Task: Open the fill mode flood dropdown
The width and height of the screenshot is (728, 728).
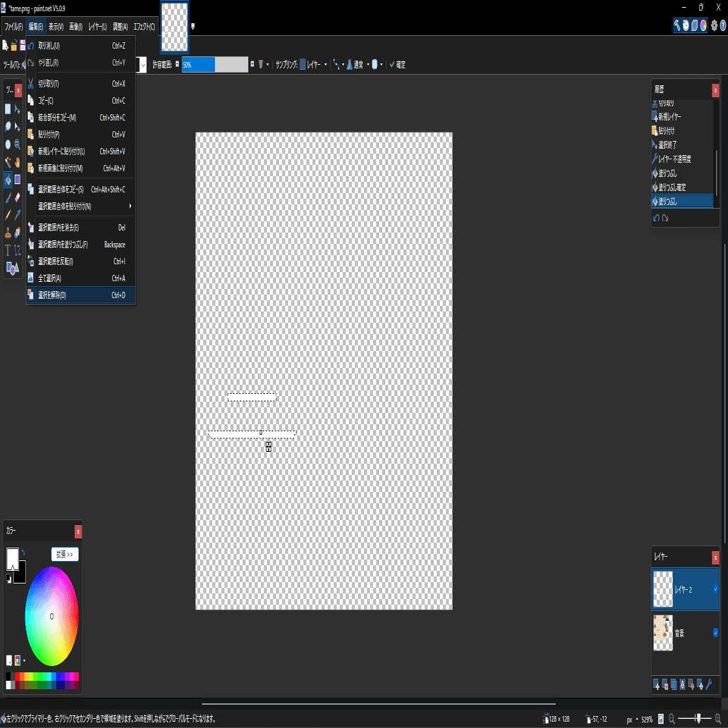Action: [x=263, y=65]
